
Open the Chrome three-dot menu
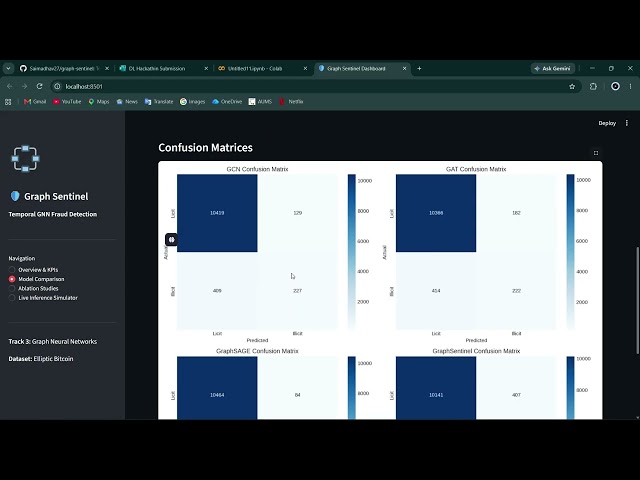[x=631, y=86]
